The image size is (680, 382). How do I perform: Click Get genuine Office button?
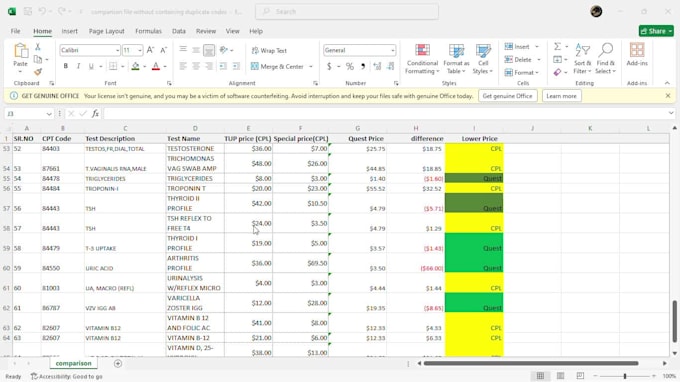click(507, 96)
